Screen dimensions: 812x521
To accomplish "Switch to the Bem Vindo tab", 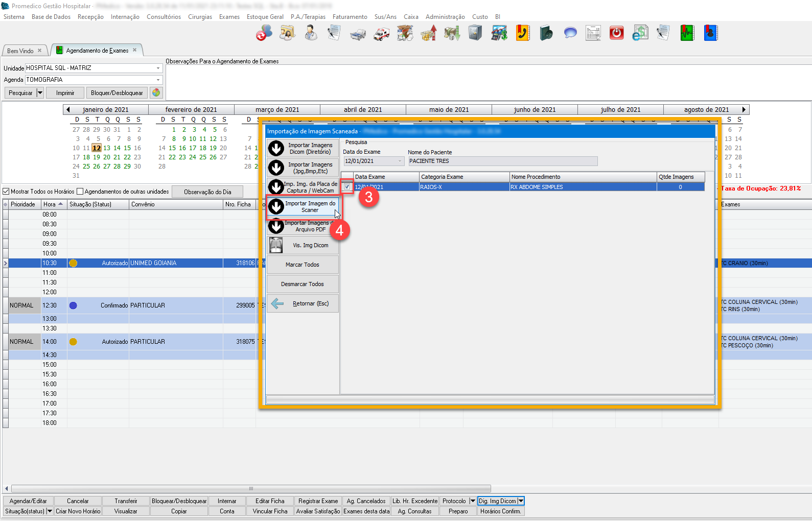I will coord(20,51).
